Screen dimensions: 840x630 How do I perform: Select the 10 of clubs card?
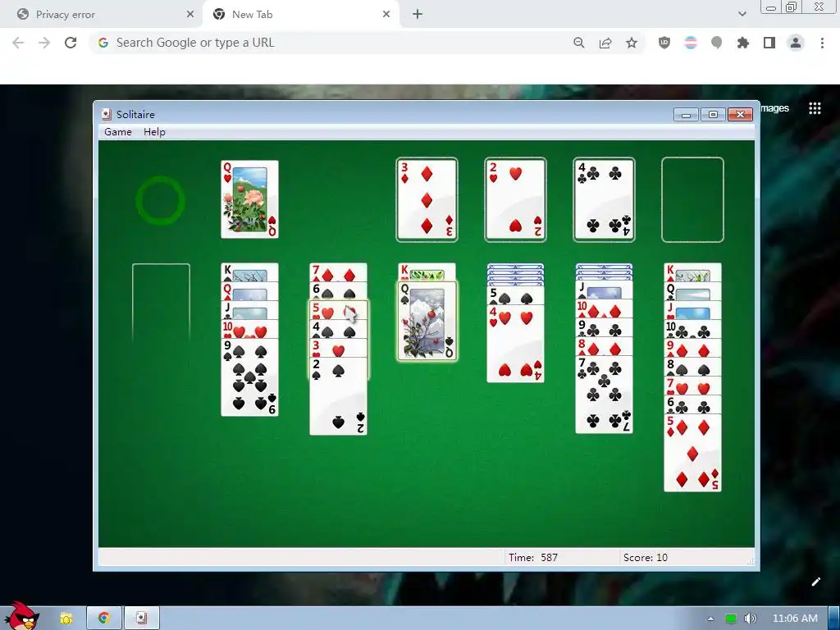click(692, 329)
